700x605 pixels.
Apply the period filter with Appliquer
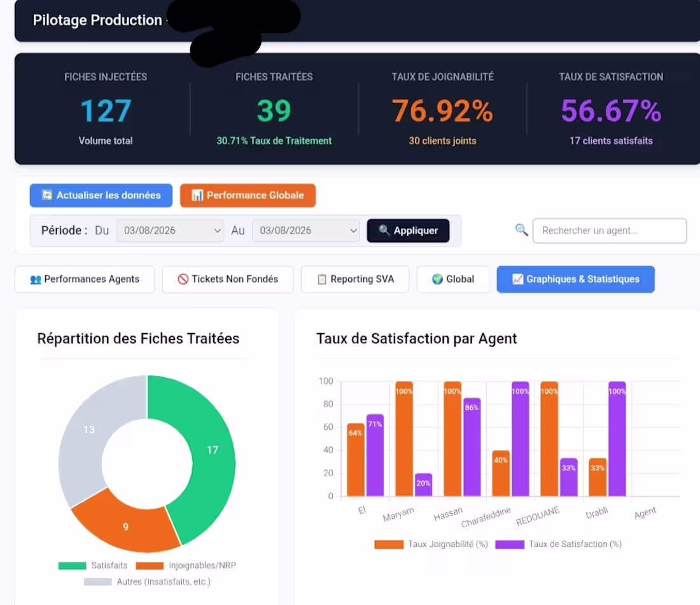point(408,231)
